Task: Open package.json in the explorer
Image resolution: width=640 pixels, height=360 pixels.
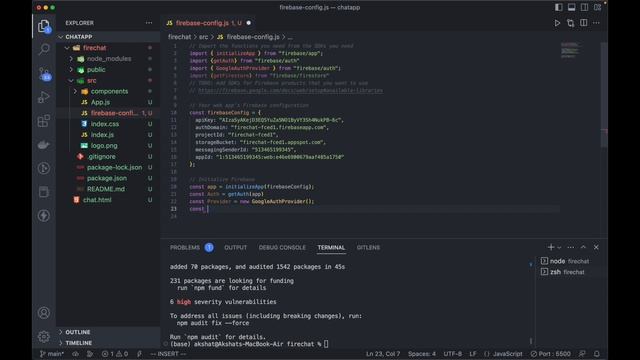Action: pos(109,178)
